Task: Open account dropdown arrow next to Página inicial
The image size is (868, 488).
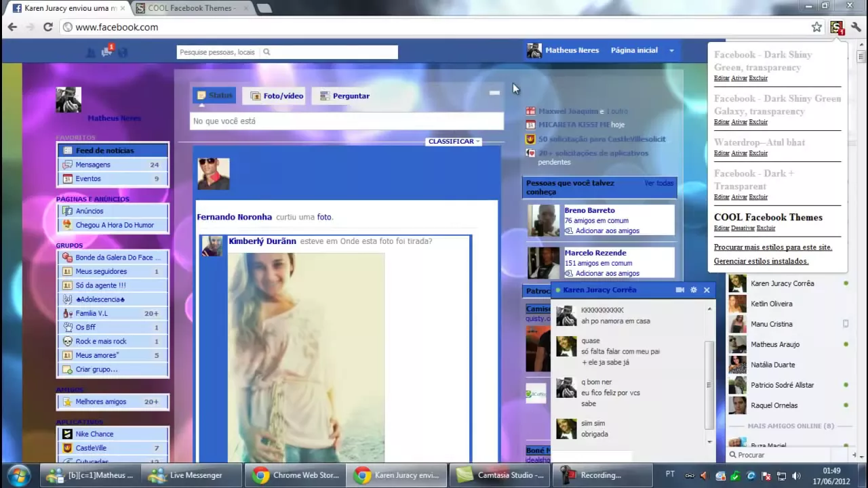Action: (671, 51)
